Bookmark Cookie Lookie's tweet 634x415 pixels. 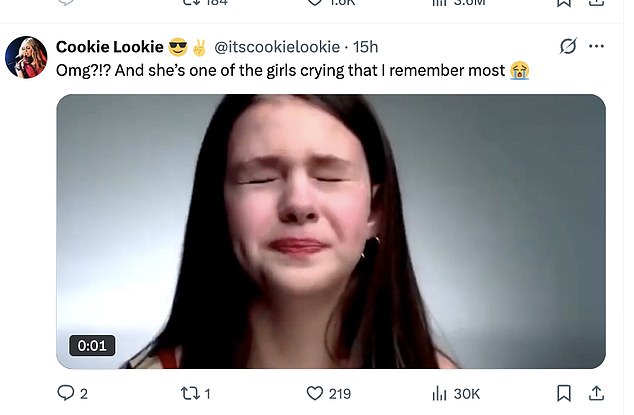coord(564,393)
